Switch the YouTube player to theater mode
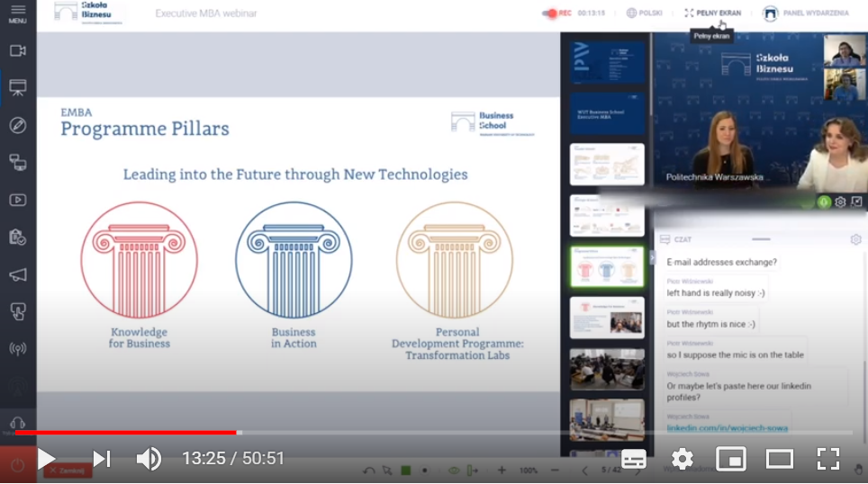 click(x=779, y=459)
